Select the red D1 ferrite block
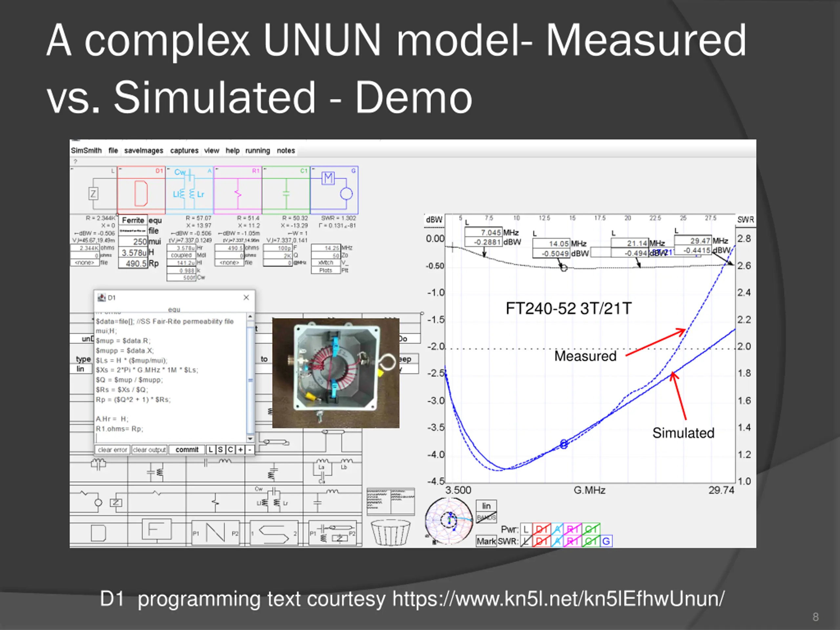840x630 pixels. coord(141,190)
